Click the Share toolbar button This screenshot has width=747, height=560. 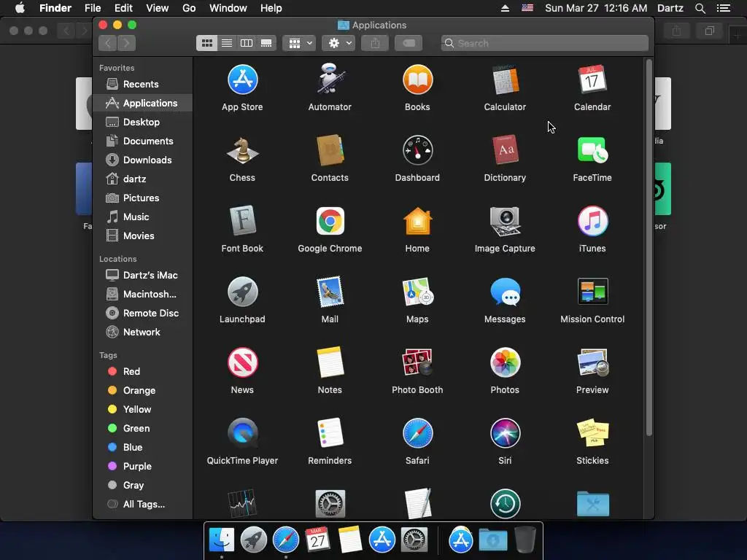pos(375,43)
